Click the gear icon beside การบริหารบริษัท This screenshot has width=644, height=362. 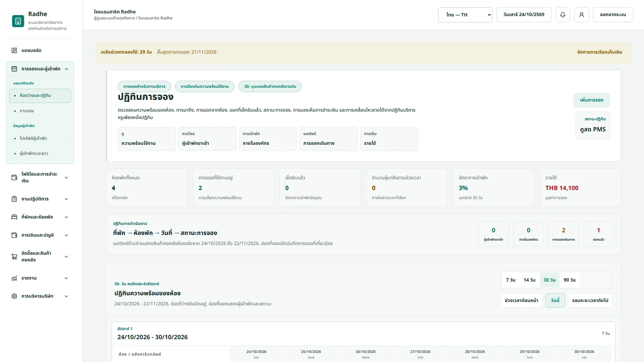(x=14, y=296)
